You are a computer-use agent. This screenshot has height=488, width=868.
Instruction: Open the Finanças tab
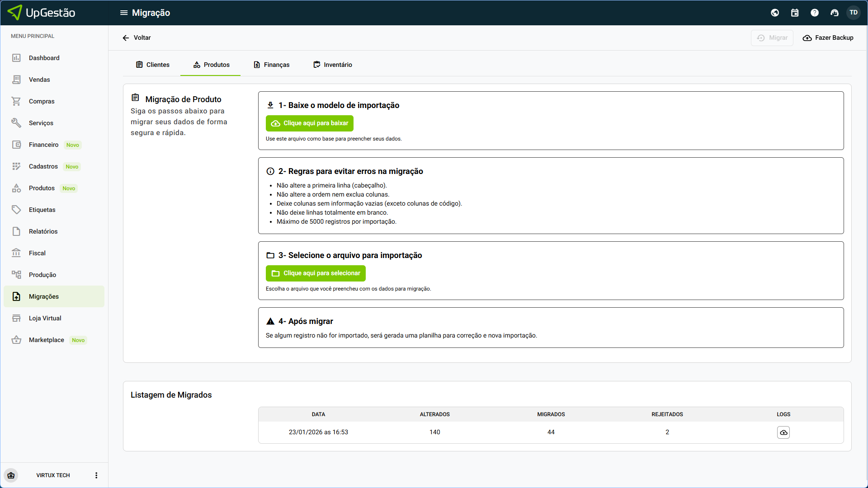click(x=271, y=65)
